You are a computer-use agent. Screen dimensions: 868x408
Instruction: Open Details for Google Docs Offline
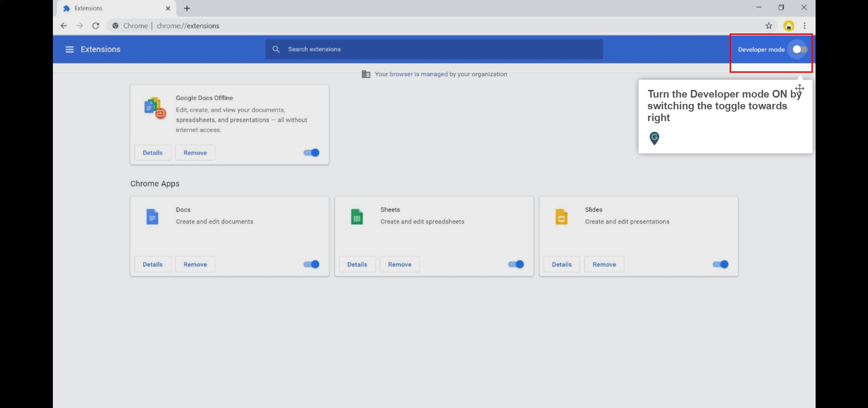[x=153, y=153]
